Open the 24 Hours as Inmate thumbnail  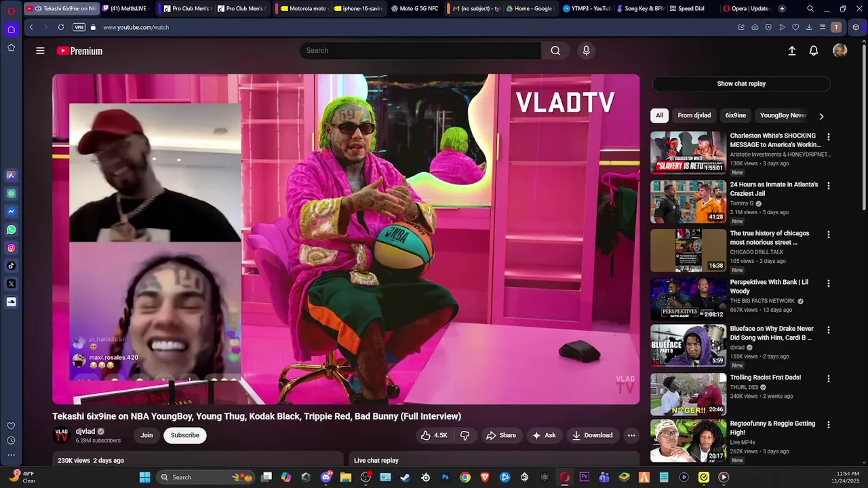(688, 201)
